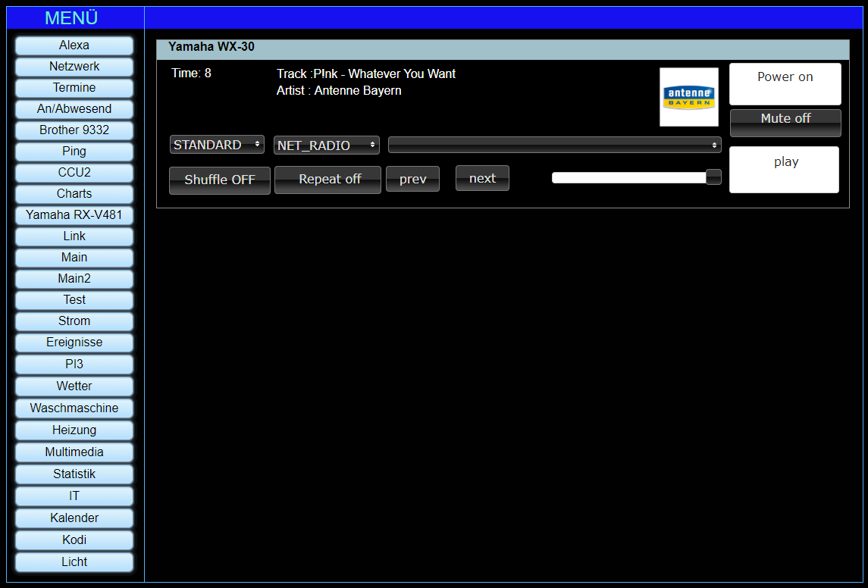Viewport: 868px width, 588px height.
Task: Open the NET_RADIO input dropdown
Action: click(x=327, y=145)
